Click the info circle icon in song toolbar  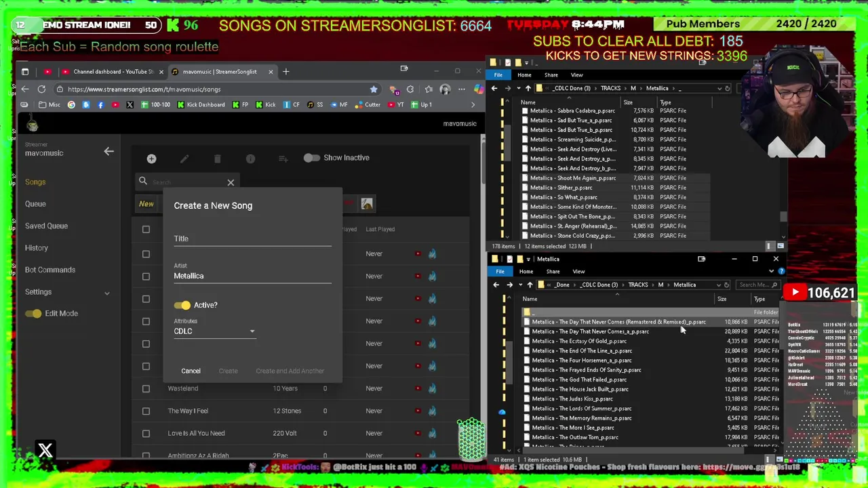pos(250,159)
